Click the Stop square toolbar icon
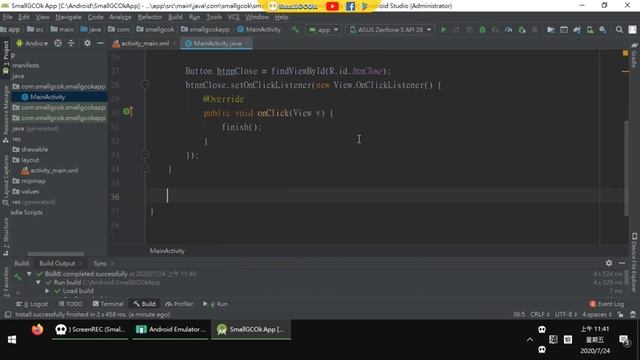 pyautogui.click(x=534, y=30)
